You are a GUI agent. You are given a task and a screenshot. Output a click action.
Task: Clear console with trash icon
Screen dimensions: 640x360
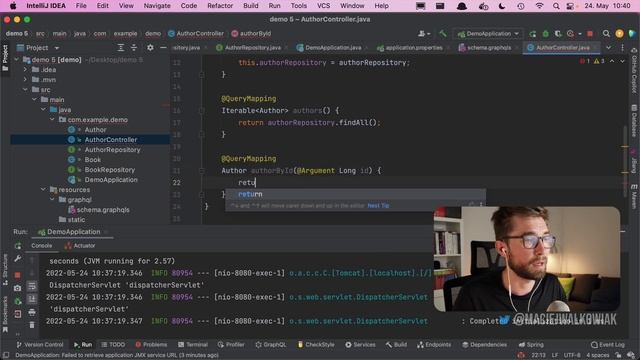(32, 325)
